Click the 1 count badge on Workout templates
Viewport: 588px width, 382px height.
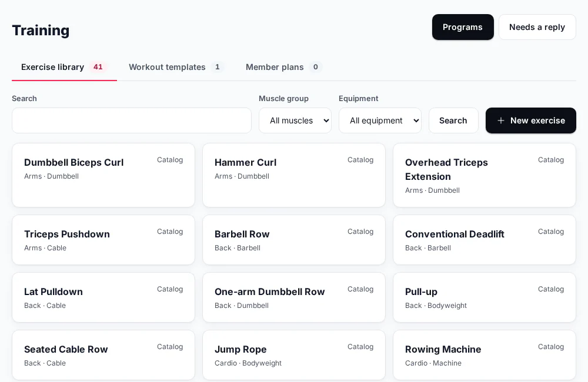[x=217, y=67]
